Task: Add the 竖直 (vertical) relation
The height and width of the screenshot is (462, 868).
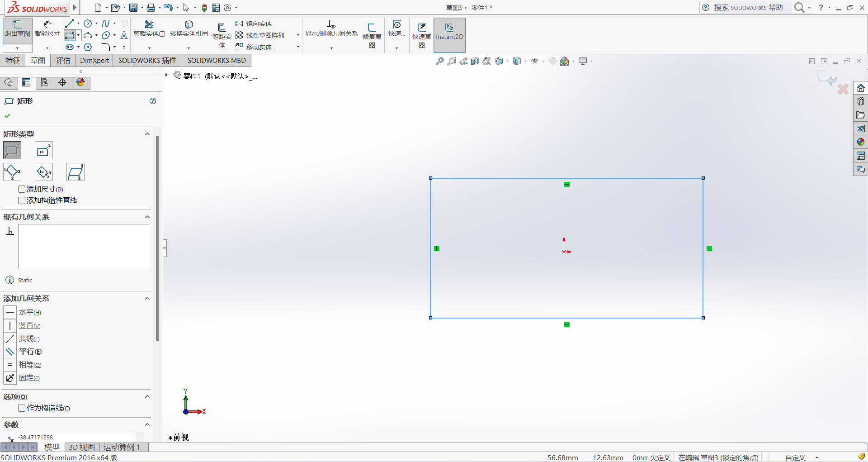Action: pyautogui.click(x=23, y=326)
